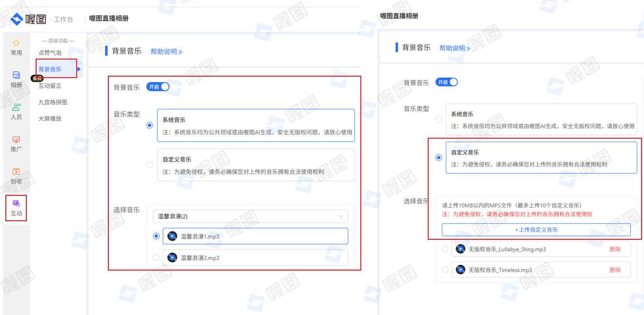Open 九宫格拼图 menu item
The width and height of the screenshot is (644, 315).
[53, 103]
